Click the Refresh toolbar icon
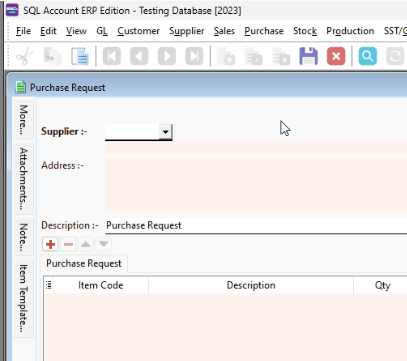Viewport: 407px width, 361px height. point(395,56)
